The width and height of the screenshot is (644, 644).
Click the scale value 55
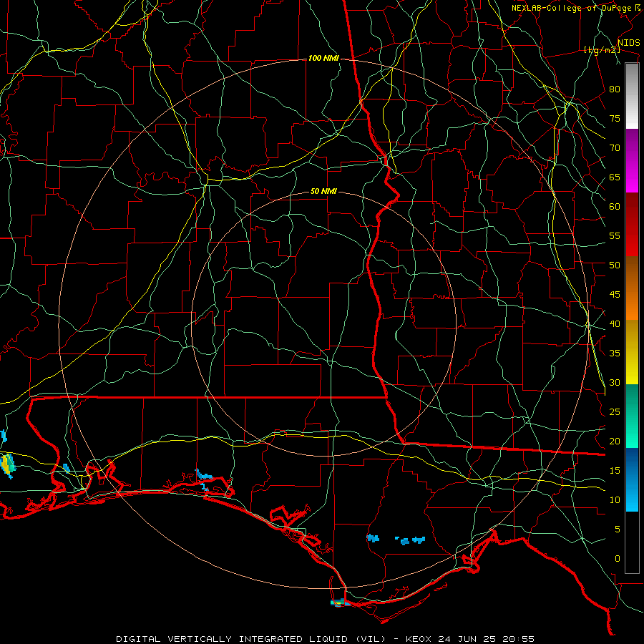tap(615, 235)
